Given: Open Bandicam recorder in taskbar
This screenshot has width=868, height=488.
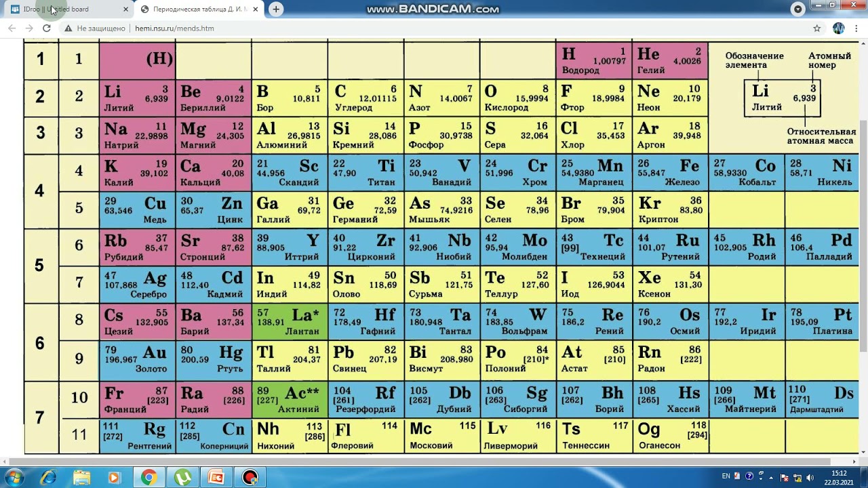Looking at the screenshot, I should click(x=250, y=477).
